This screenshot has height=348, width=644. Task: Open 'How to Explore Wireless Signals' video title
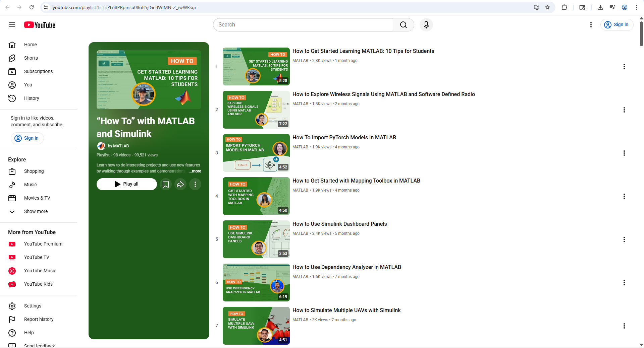coord(384,94)
